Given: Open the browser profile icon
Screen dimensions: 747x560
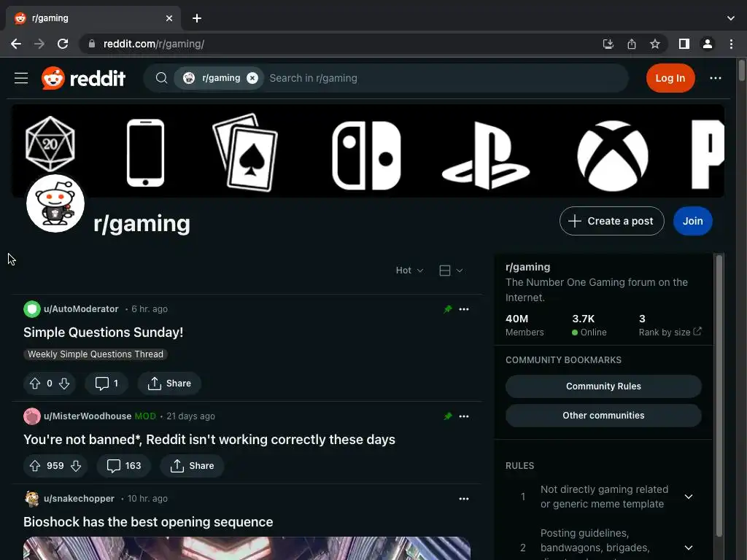Looking at the screenshot, I should click(708, 44).
